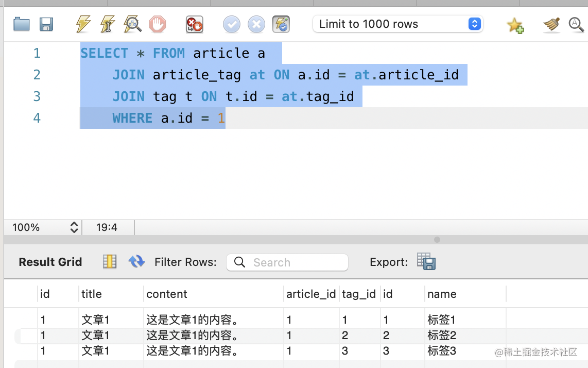588x368 pixels.
Task: Save the script with the floppy disk icon
Action: (46, 24)
